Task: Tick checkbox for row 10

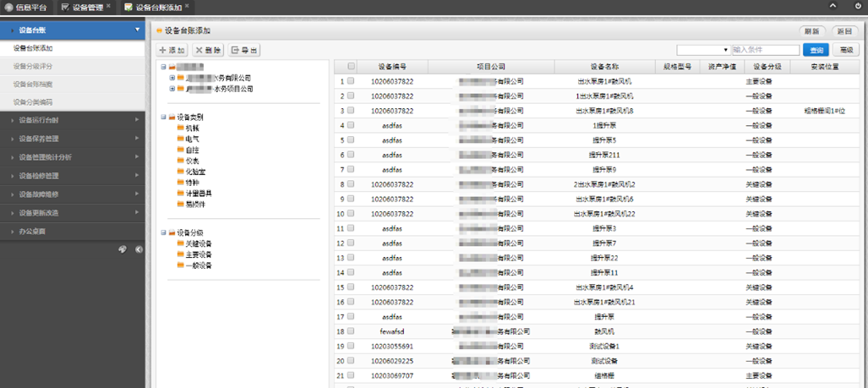Action: coord(351,213)
